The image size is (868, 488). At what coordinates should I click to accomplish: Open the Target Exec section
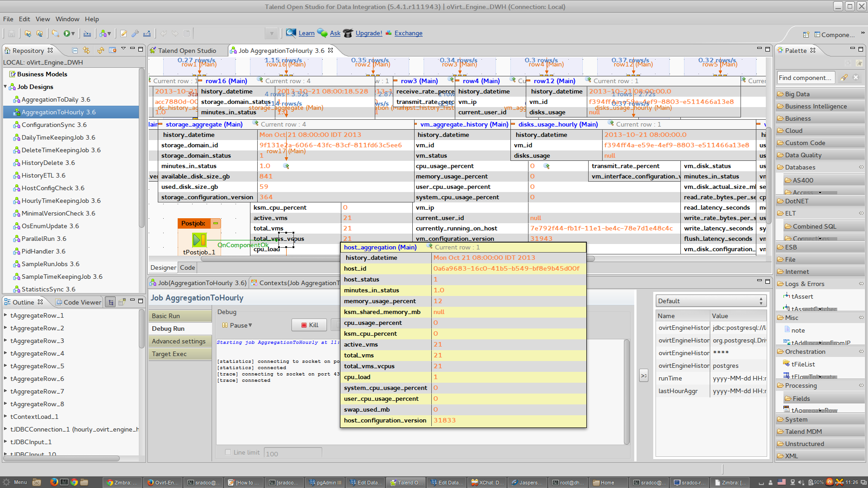180,354
